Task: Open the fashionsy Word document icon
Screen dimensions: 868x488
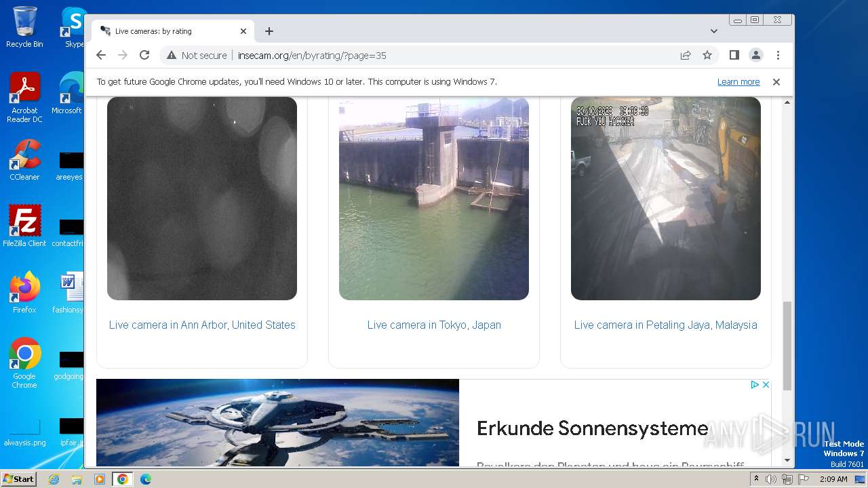Action: coord(69,292)
